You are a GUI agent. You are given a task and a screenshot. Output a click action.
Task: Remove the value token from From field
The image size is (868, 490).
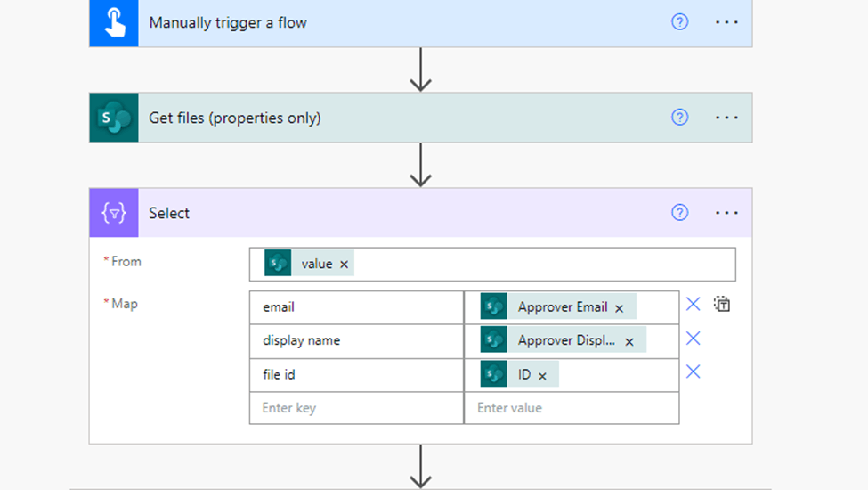coord(344,264)
